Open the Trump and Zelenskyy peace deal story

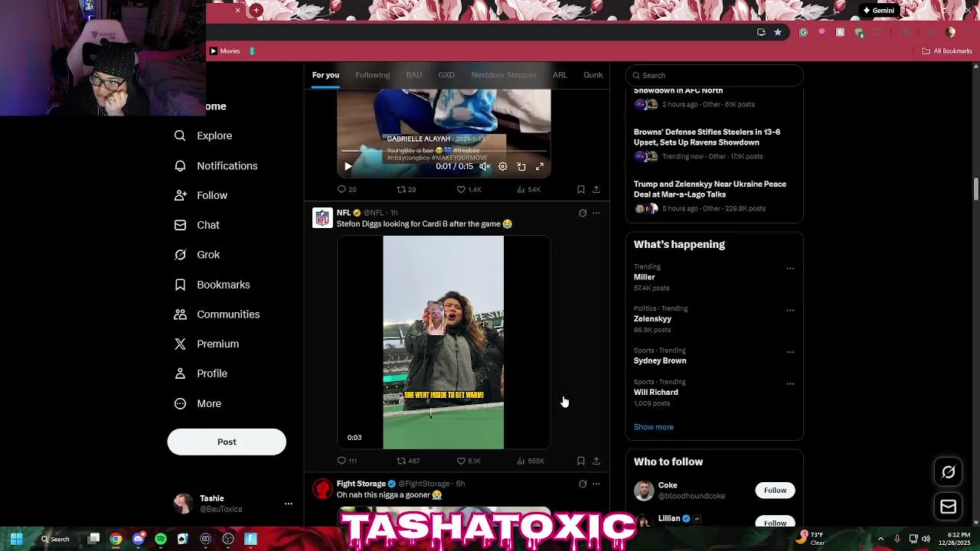coord(710,189)
